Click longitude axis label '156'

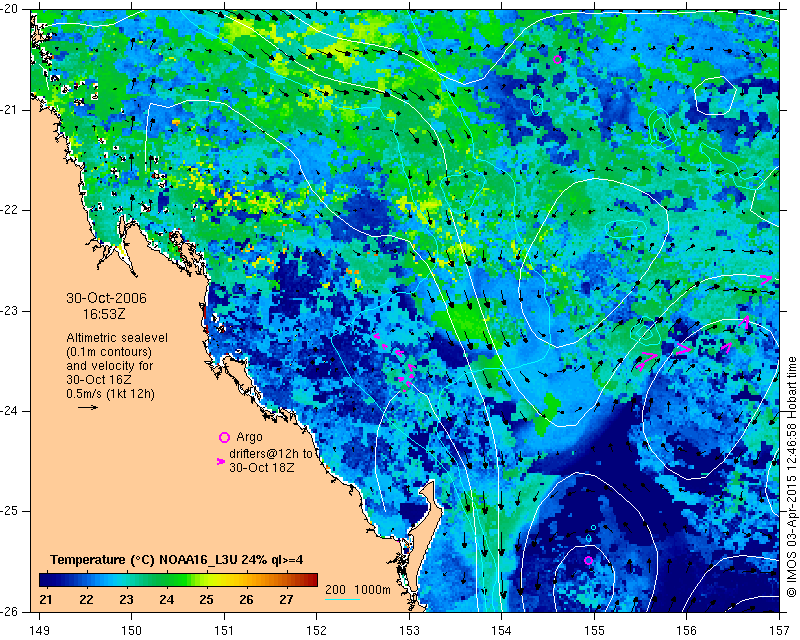pyautogui.click(x=686, y=631)
